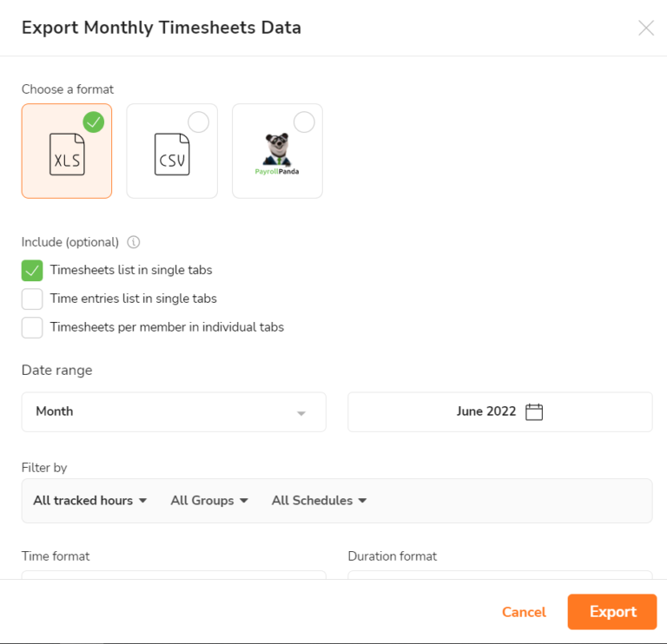
Task: Choose the CSV file format icon
Action: [172, 154]
